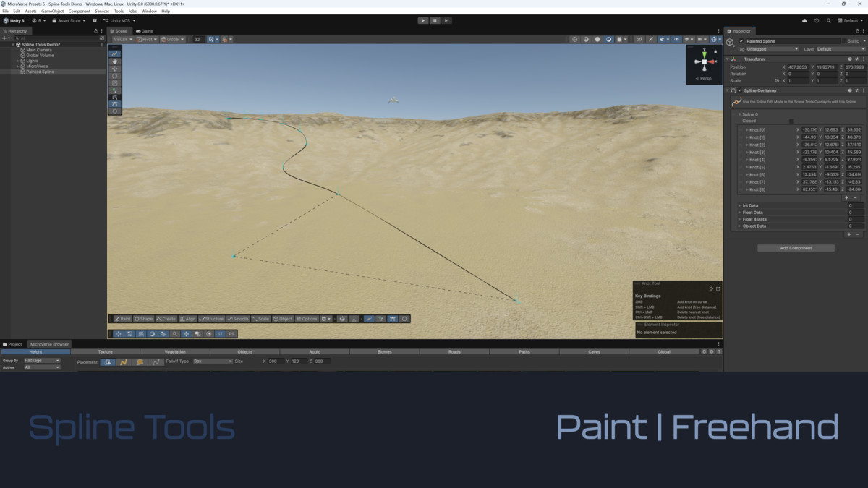Toggle scene 2D view mode button
The height and width of the screenshot is (488, 868).
(639, 39)
